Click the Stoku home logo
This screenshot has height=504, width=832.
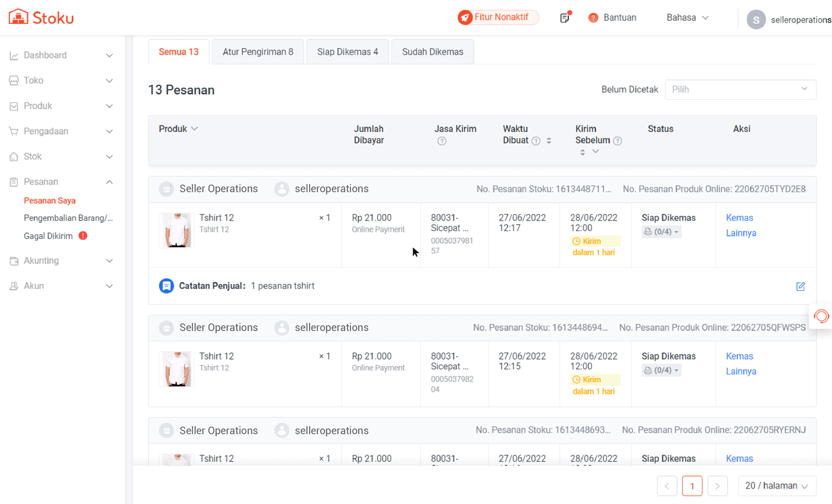(x=41, y=17)
